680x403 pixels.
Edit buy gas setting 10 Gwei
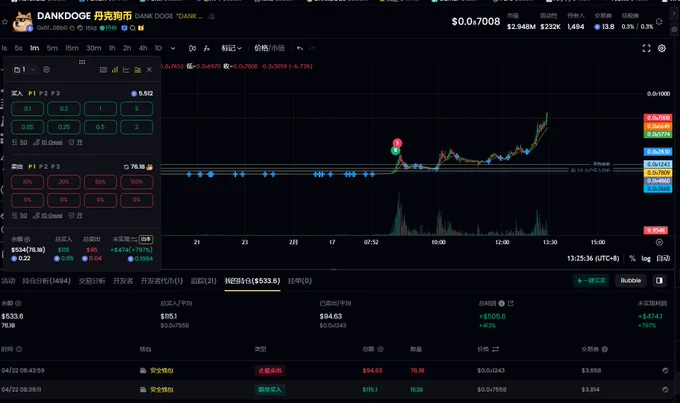[48, 142]
